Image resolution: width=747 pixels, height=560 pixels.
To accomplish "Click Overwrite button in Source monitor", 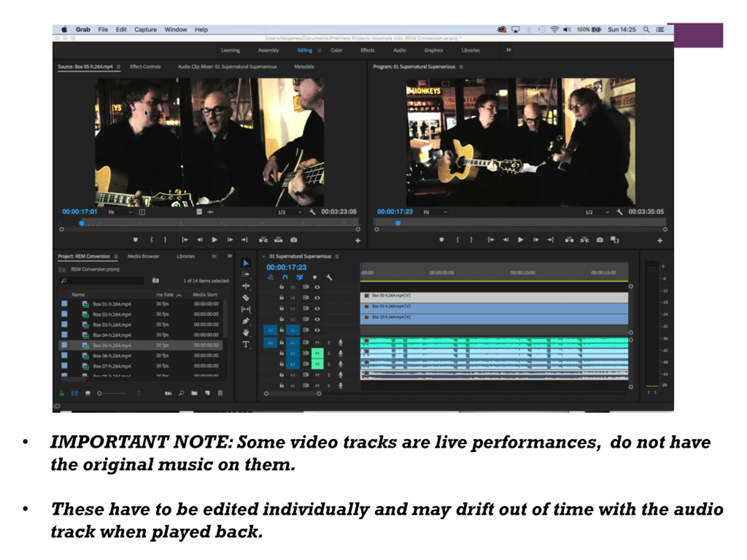I will click(x=278, y=240).
